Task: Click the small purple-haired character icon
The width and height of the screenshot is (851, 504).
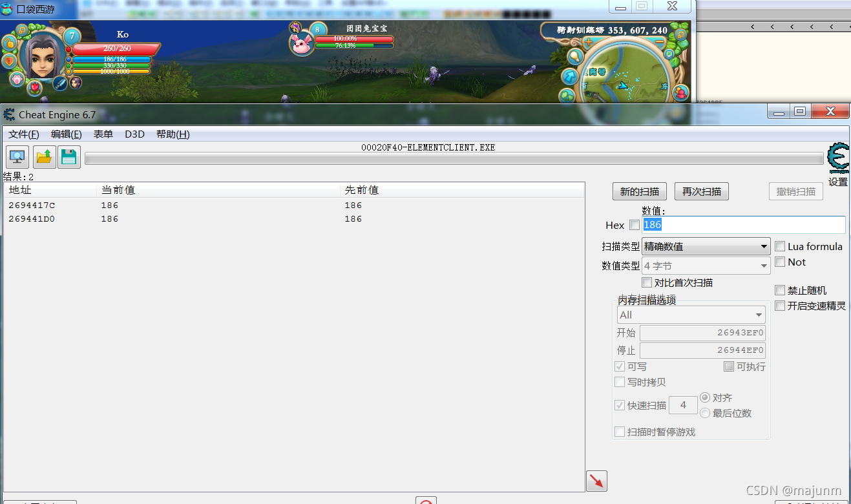Action: (76, 82)
